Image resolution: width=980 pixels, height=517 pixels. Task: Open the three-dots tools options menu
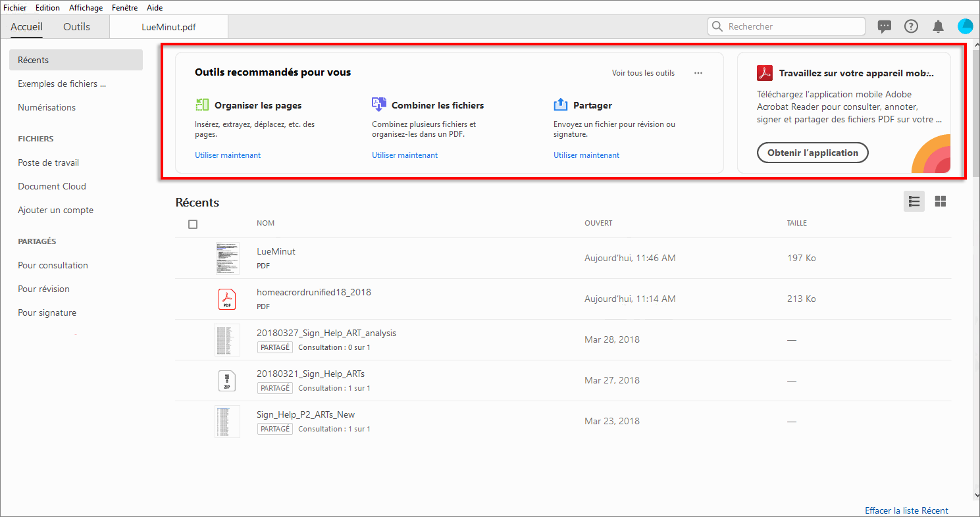pyautogui.click(x=698, y=73)
